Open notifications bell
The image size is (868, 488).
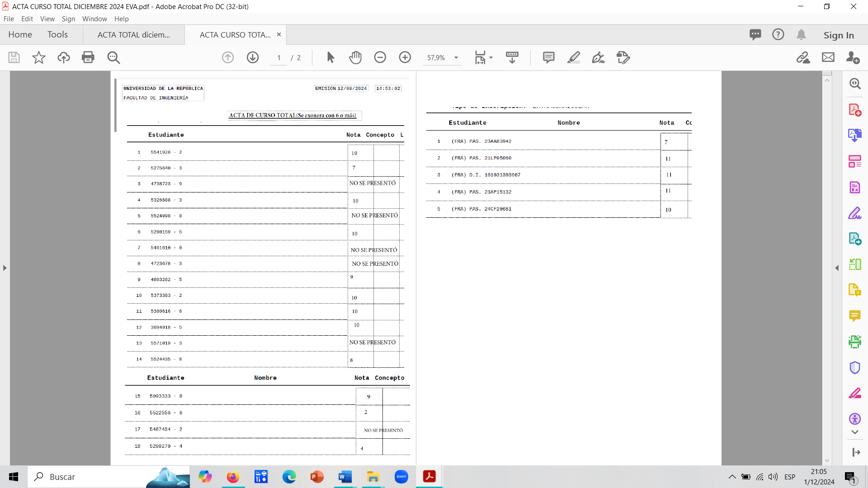coord(801,34)
